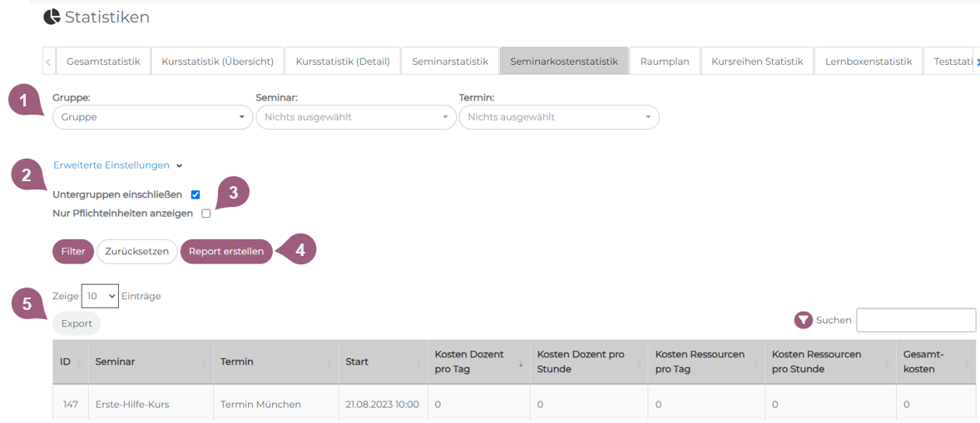
Task: Sort by ID column sort arrows
Action: point(79,363)
